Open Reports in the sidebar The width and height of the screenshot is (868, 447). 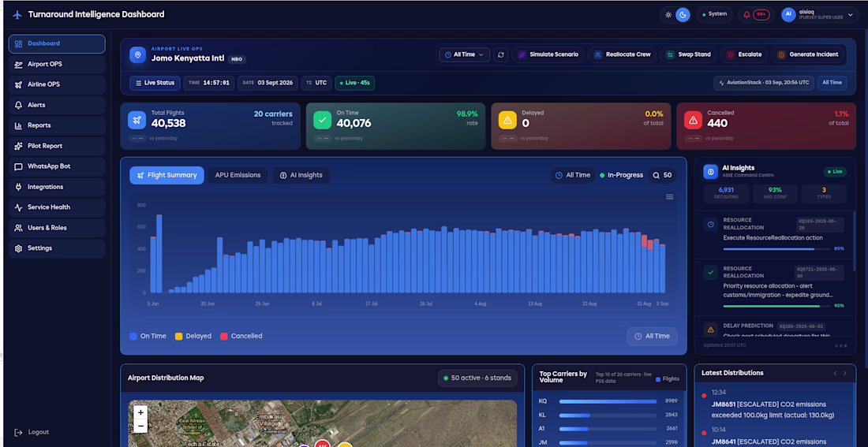point(57,125)
